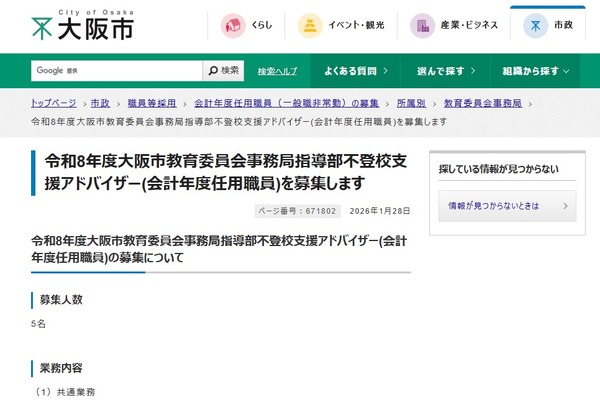Click the 探している情報が見つからない heading
The width and height of the screenshot is (600, 400).
coord(499,169)
